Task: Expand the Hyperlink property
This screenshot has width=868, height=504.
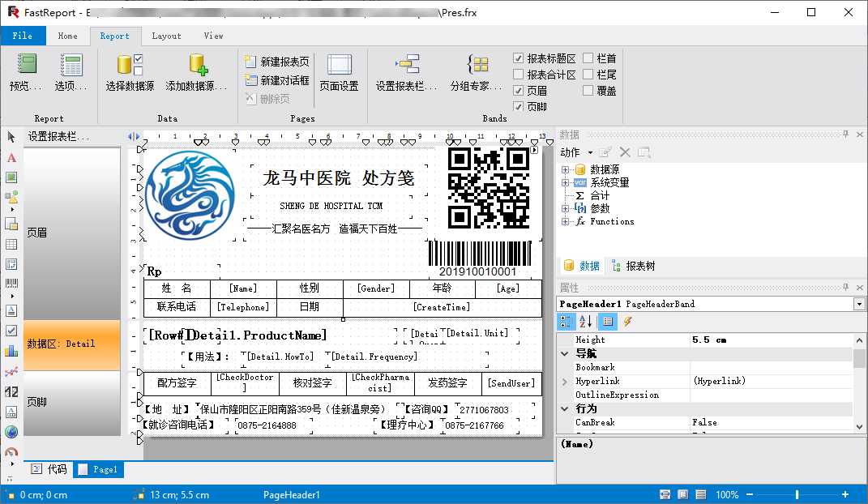Action: (x=565, y=381)
